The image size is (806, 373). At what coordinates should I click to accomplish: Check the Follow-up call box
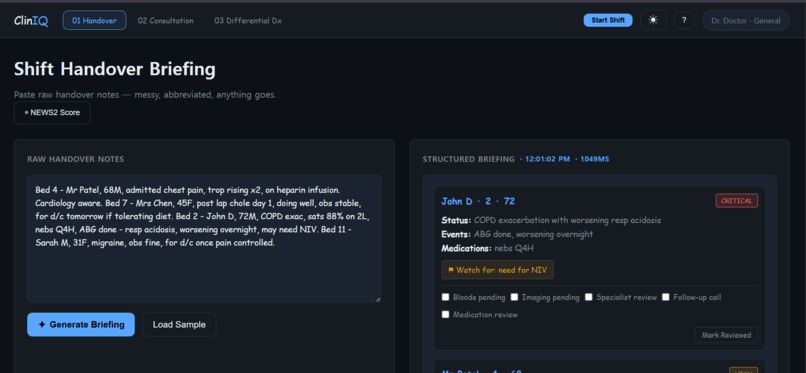coord(666,297)
